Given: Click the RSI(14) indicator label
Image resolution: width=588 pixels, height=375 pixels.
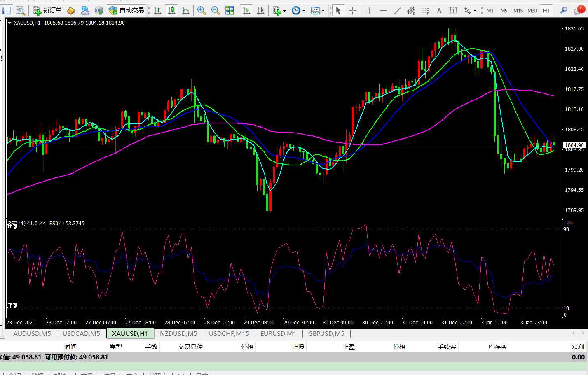Looking at the screenshot, I should point(27,224).
